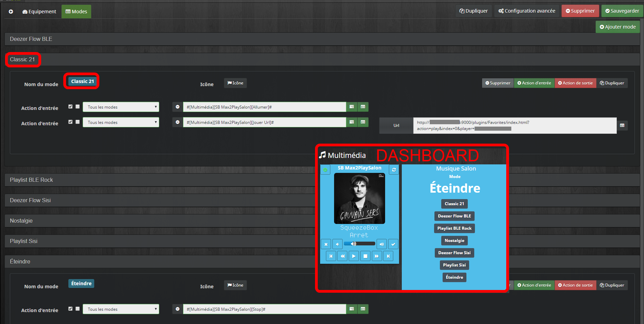Rename mode via the Classic 21 name label

click(x=82, y=81)
